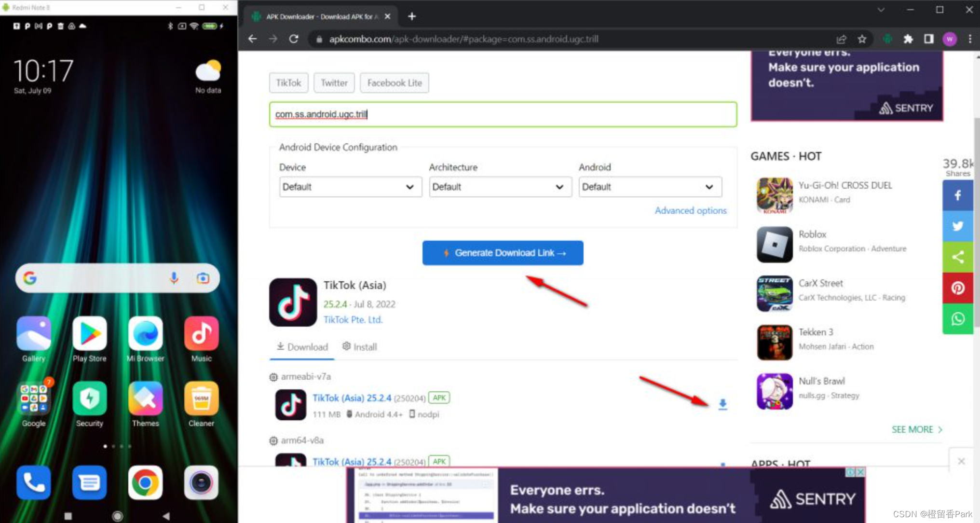This screenshot has width=980, height=523.
Task: Share the page via WhatsApp
Action: 958,319
